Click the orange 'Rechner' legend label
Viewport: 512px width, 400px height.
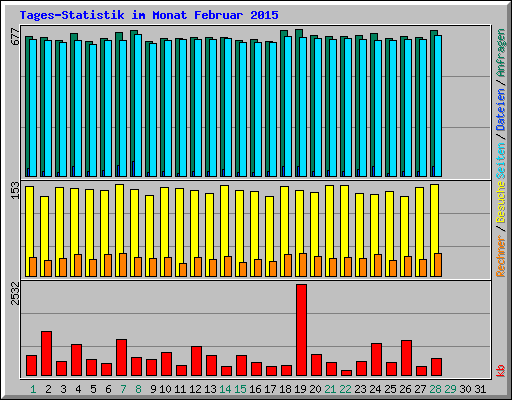tap(501, 256)
